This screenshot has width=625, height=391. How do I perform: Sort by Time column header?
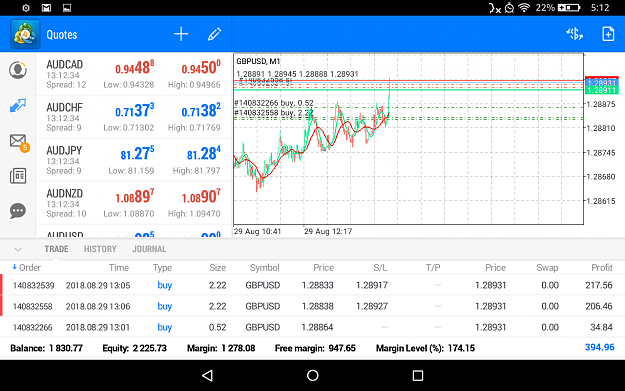pyautogui.click(x=119, y=267)
